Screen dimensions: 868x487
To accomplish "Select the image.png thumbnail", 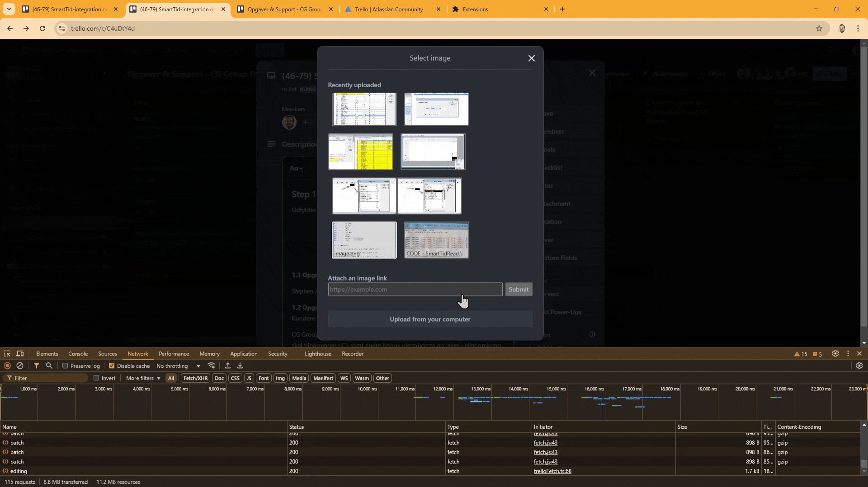I will 364,240.
